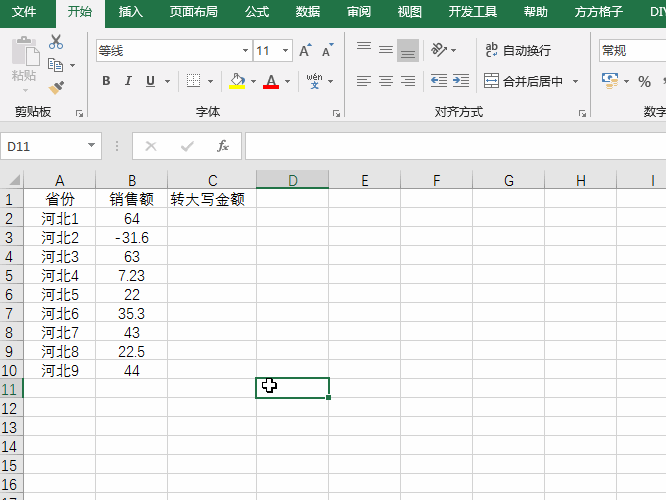Apply the red font color A
The height and width of the screenshot is (500, 666).
pos(271,81)
